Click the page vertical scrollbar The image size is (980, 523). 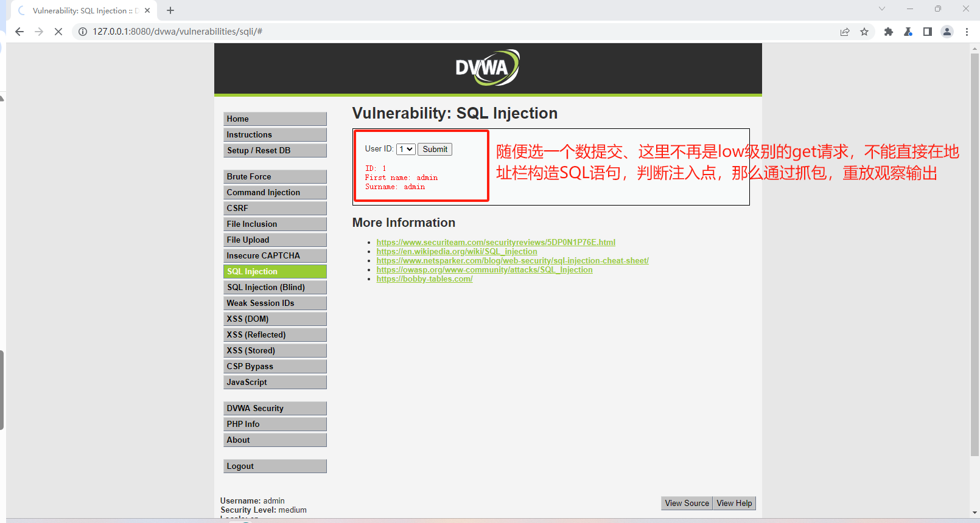click(975, 254)
